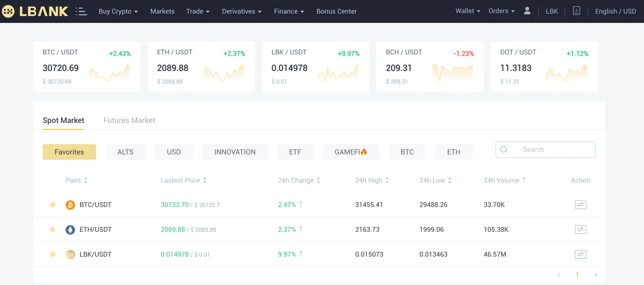The width and height of the screenshot is (644, 285).
Task: Select the Favorites filter
Action: point(69,152)
